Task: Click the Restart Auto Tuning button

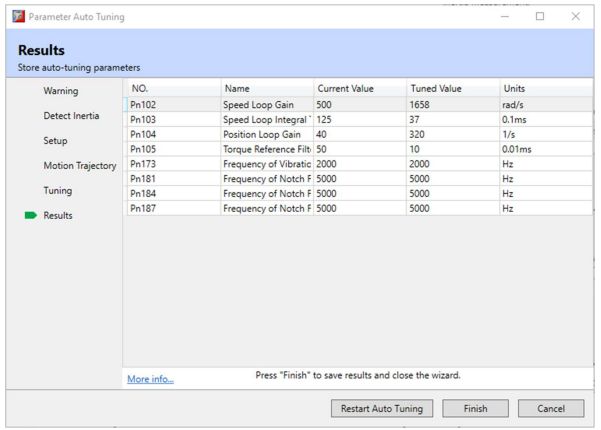Action: click(x=382, y=409)
